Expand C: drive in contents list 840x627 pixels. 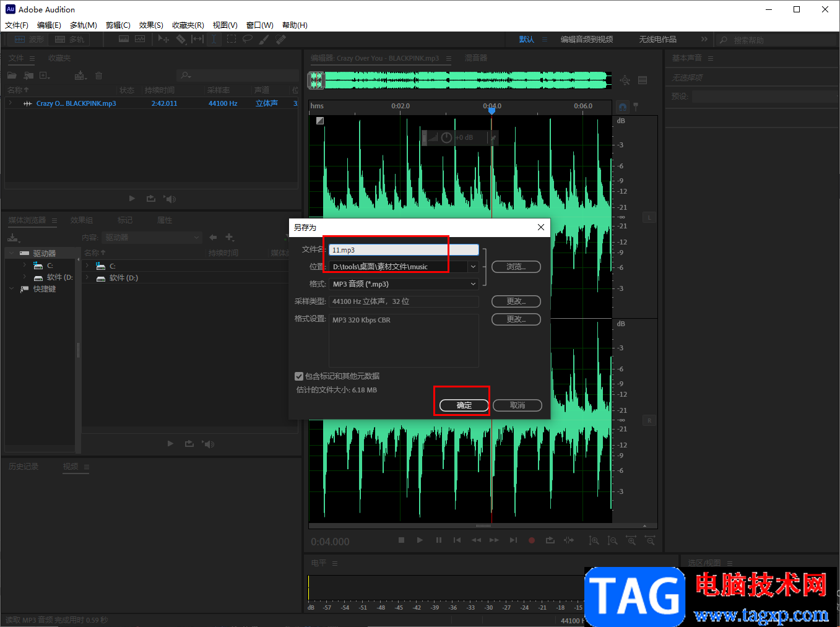point(87,266)
